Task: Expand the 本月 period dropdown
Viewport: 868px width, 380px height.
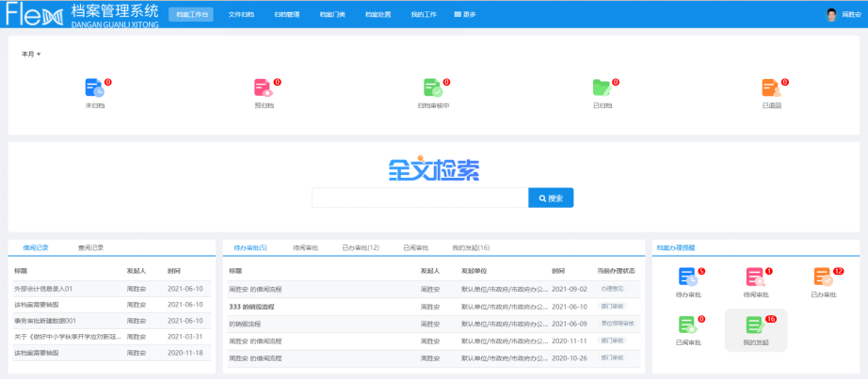Action: tap(31, 55)
